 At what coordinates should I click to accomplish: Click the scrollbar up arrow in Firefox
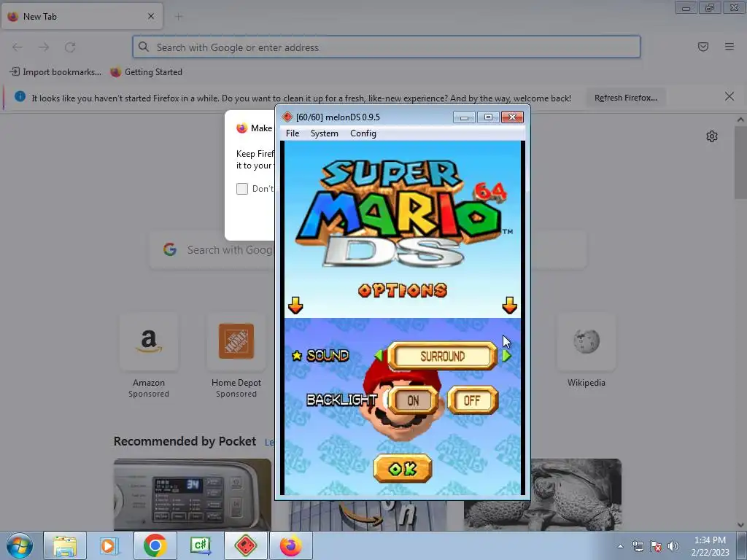740,120
